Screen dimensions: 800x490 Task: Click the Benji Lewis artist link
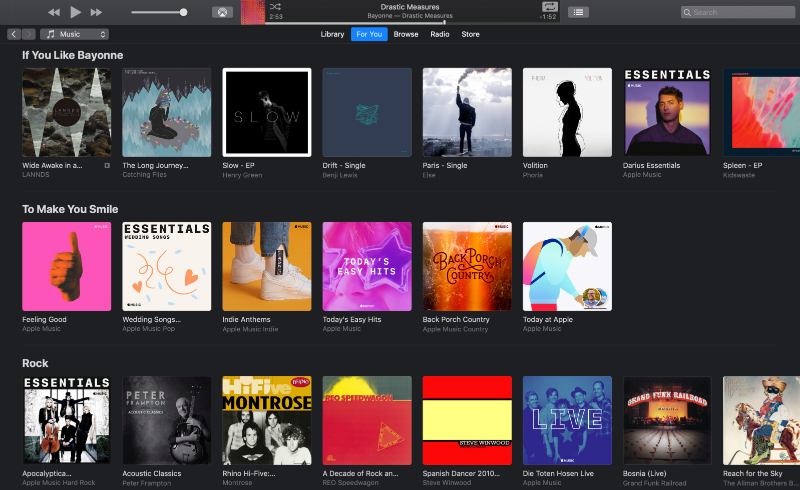tap(340, 175)
